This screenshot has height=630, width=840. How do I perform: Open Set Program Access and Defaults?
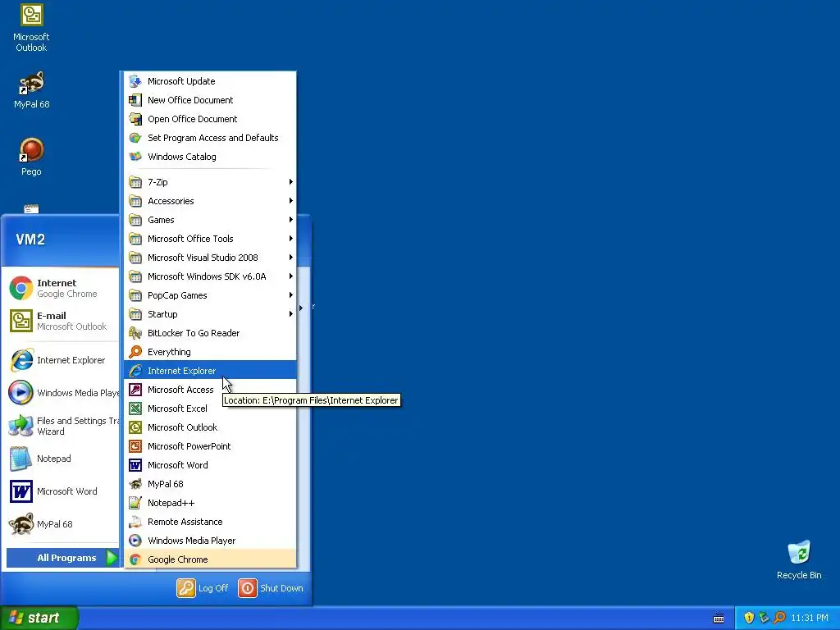pyautogui.click(x=210, y=138)
